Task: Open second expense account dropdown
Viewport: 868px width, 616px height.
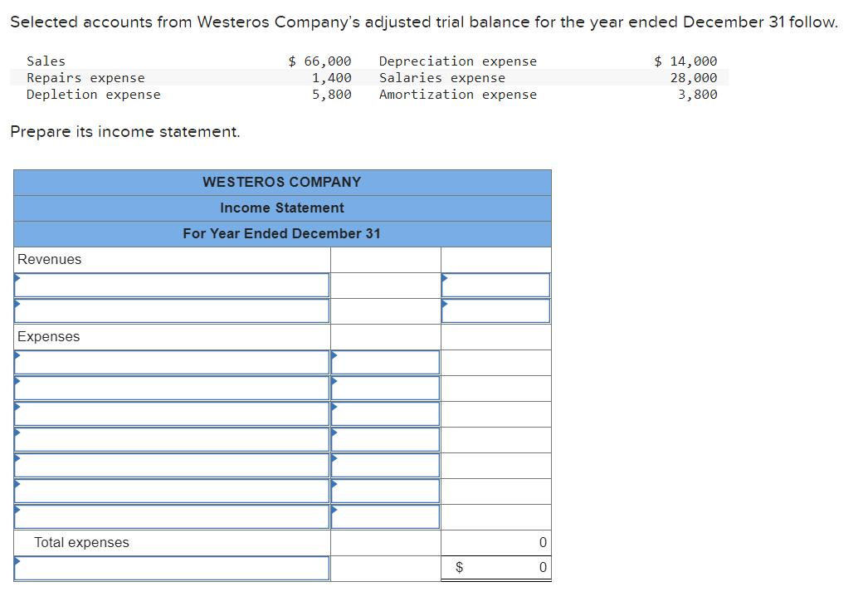Action: 172,389
